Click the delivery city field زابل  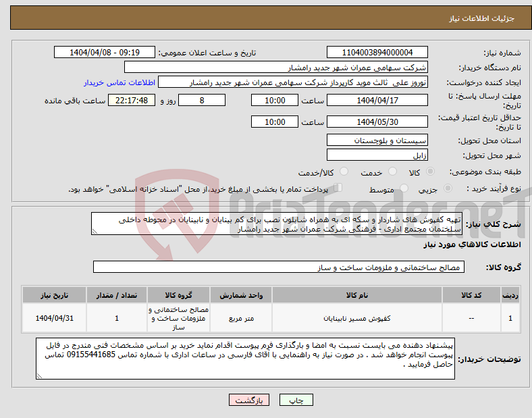point(377,155)
